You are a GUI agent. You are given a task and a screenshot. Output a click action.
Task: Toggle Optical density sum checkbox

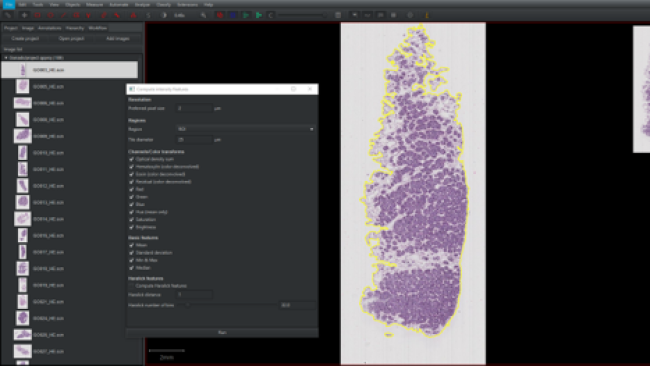pos(131,159)
